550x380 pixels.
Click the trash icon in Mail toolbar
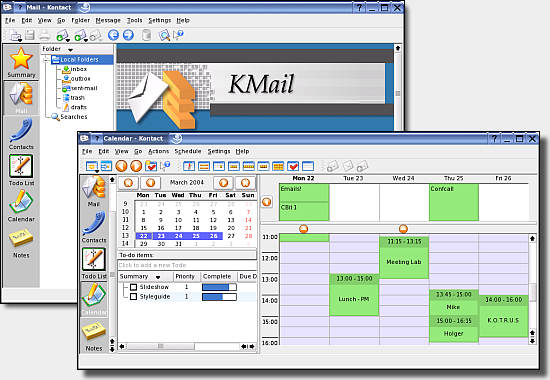[x=146, y=35]
